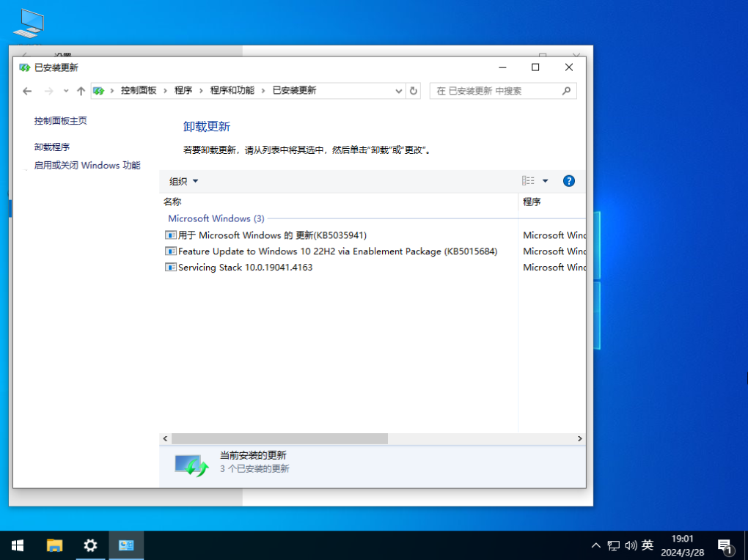Go to 程序和功能 in the breadcrumb bar

[232, 90]
